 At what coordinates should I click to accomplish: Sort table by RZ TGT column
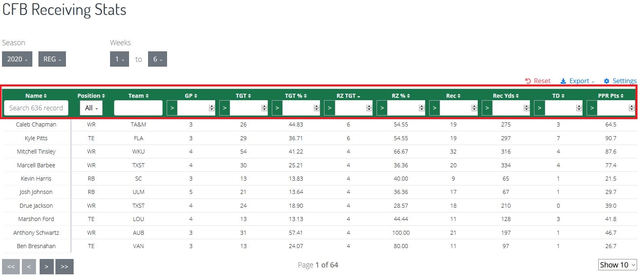click(x=348, y=96)
